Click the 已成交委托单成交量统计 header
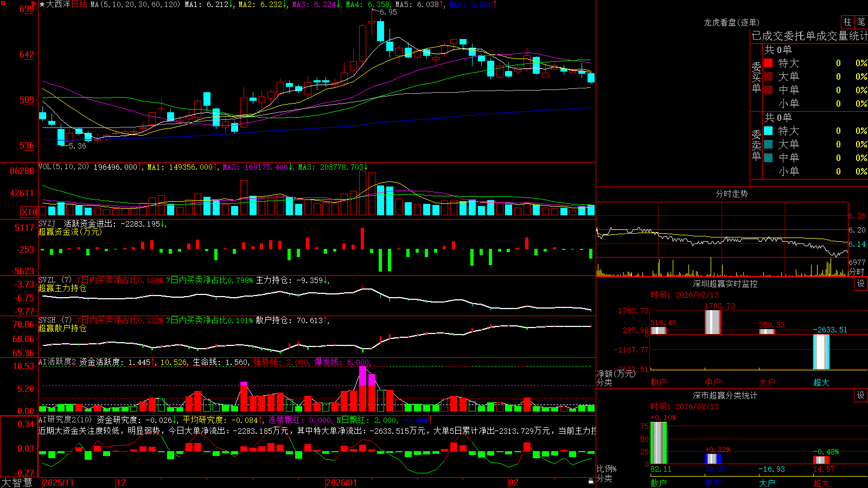The height and width of the screenshot is (488, 868). pyautogui.click(x=809, y=36)
